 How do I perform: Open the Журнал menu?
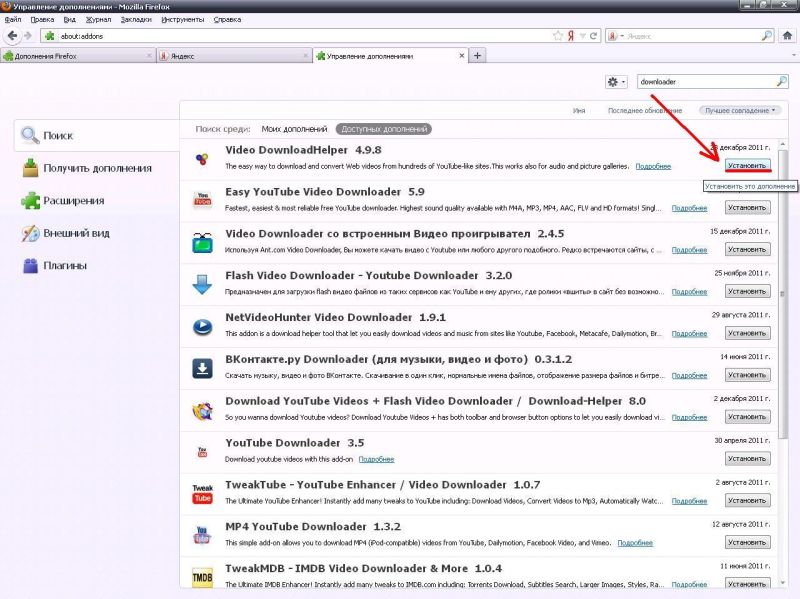point(98,19)
